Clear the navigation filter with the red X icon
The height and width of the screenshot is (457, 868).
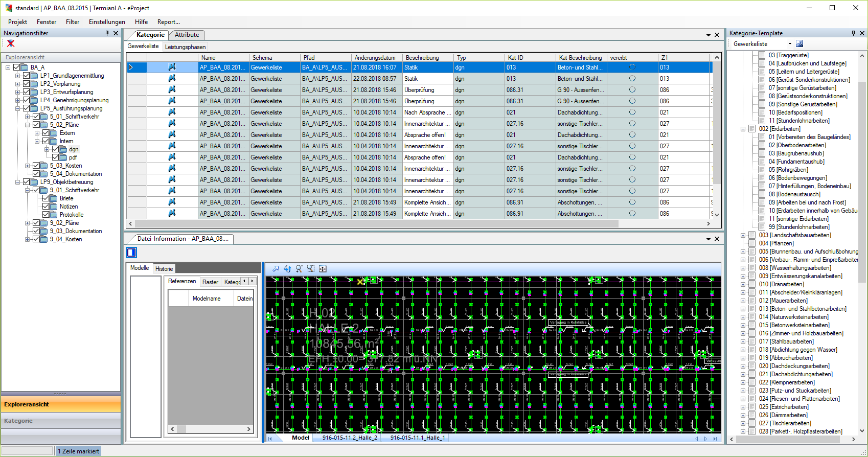pos(11,44)
